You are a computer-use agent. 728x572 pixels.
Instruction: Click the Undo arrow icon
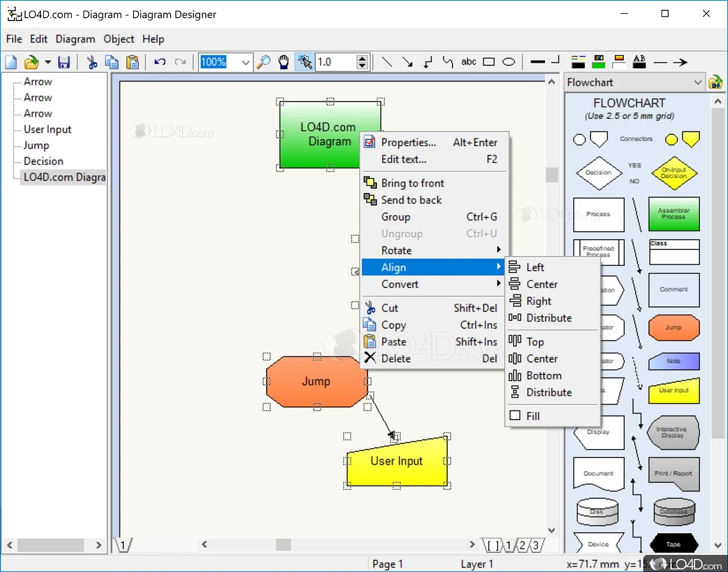pyautogui.click(x=160, y=62)
